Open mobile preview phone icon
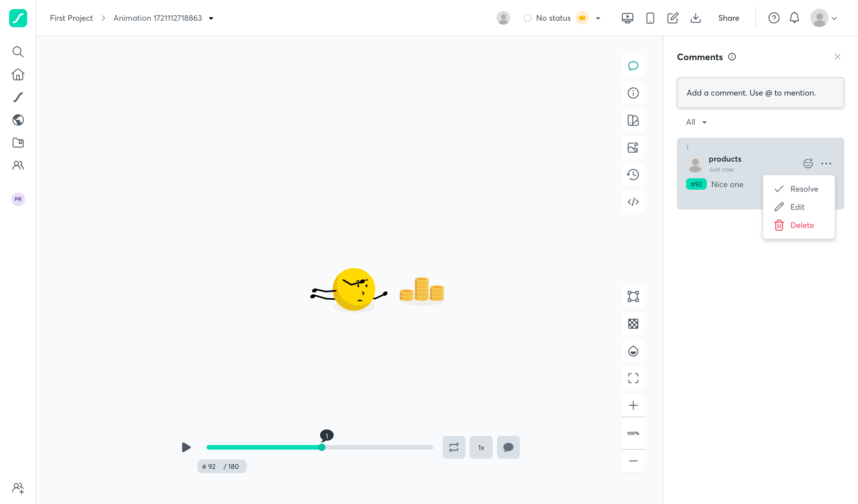 point(650,18)
